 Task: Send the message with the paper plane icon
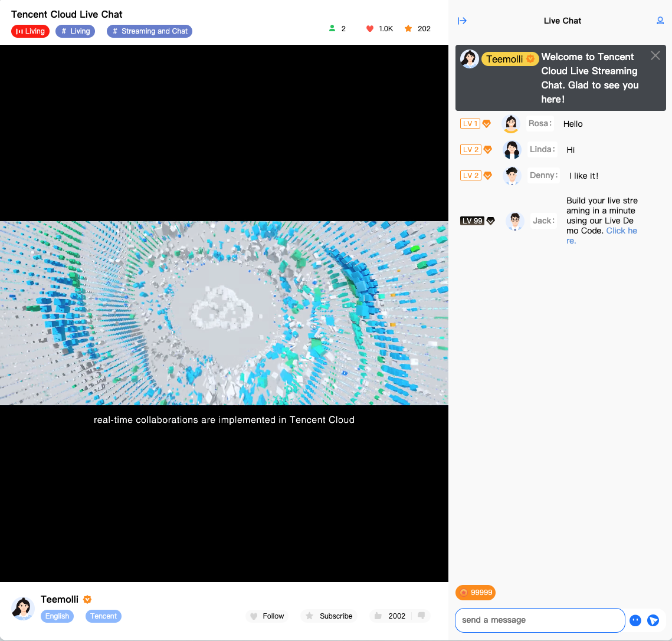653,620
